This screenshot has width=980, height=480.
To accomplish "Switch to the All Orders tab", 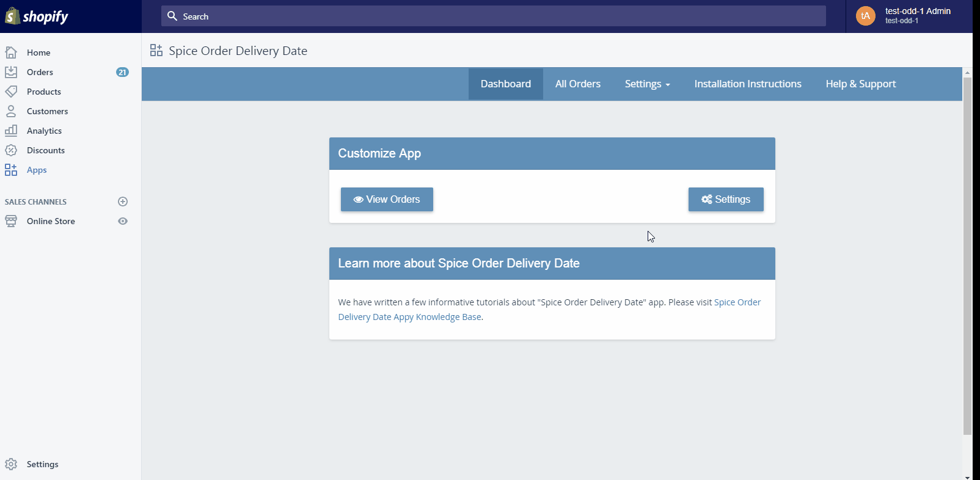I will 577,84.
